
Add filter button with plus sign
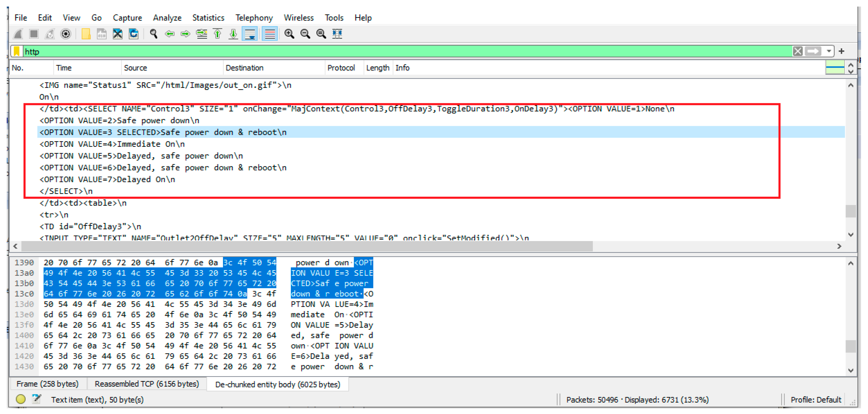coord(841,51)
